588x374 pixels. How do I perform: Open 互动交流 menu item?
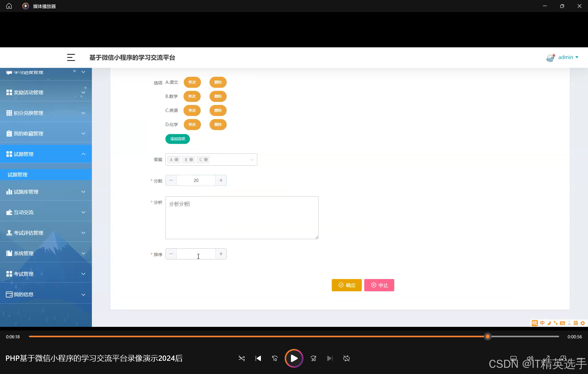[46, 212]
